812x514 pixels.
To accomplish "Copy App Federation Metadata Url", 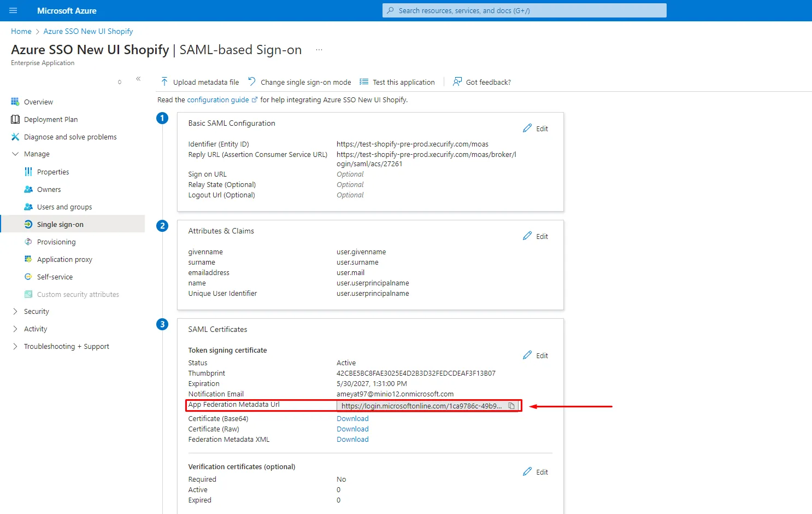I will coord(511,406).
